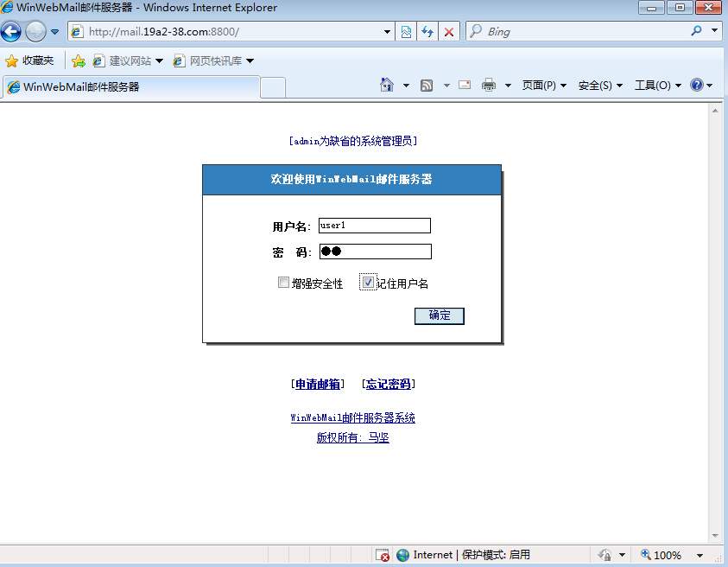Click the RSS feeds icon

(427, 86)
